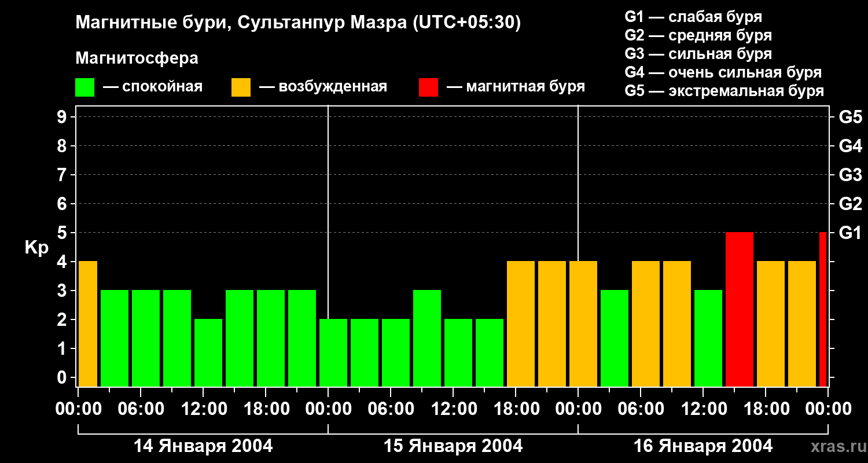868x463 pixels.
Task: Click the 00:00 label starting 15 January
Action: (x=329, y=409)
